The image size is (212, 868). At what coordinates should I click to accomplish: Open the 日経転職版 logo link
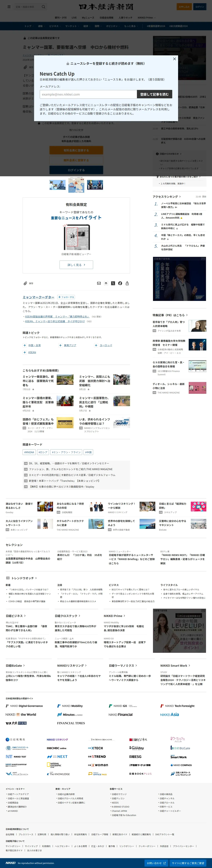click(x=15, y=740)
